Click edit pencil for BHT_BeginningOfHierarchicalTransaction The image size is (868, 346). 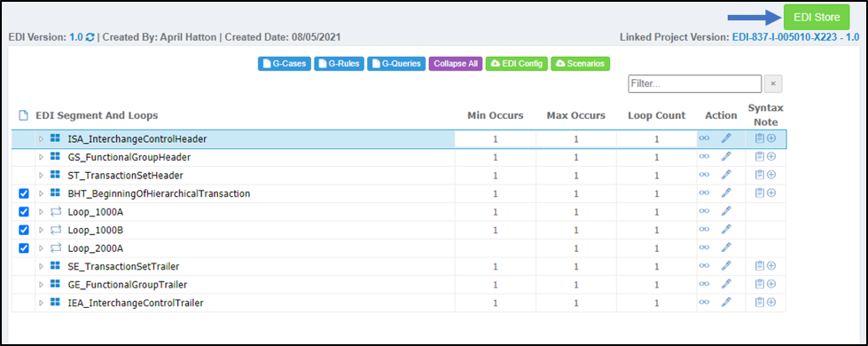pos(726,193)
